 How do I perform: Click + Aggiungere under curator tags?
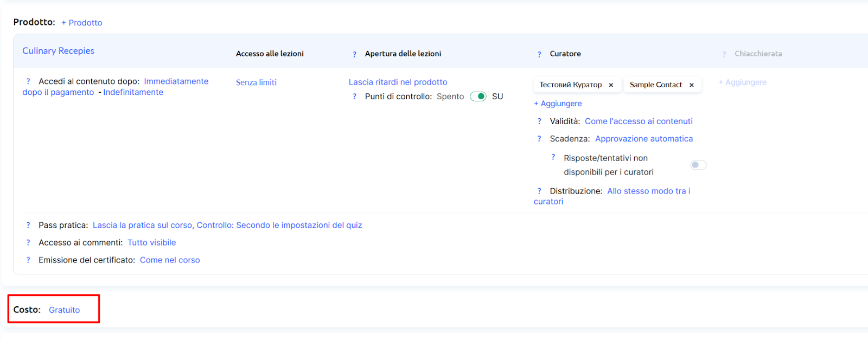click(x=558, y=104)
